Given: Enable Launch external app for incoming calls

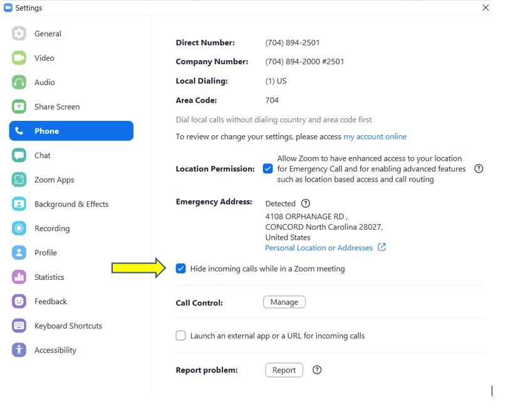Looking at the screenshot, I should [181, 335].
